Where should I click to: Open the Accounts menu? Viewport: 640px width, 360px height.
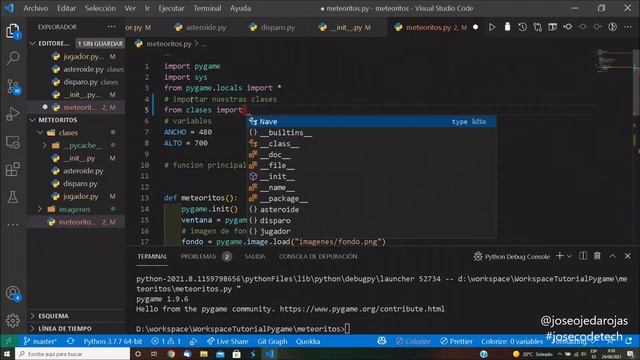pyautogui.click(x=13, y=293)
